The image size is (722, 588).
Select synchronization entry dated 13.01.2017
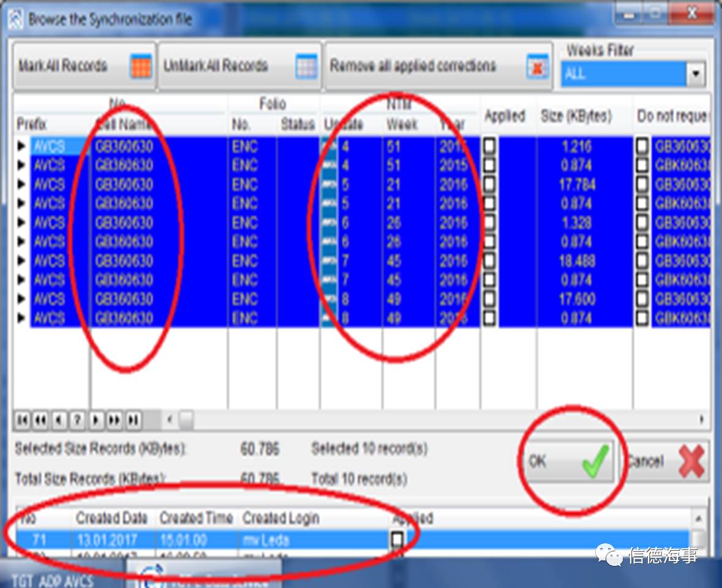click(x=107, y=540)
